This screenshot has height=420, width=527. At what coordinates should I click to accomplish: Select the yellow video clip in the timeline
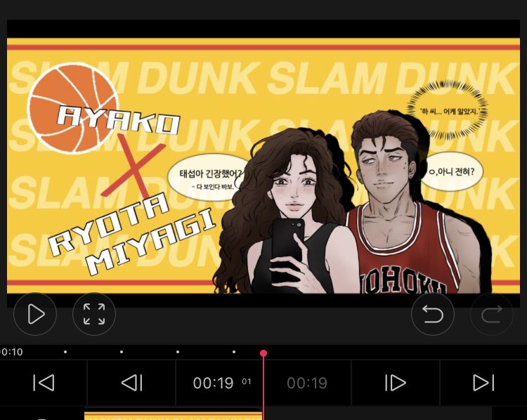pyautogui.click(x=173, y=416)
